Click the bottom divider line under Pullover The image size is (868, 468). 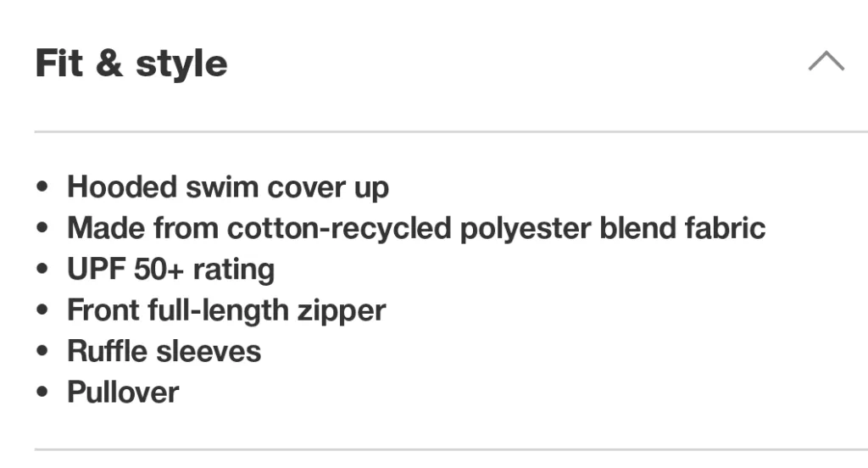451,449
